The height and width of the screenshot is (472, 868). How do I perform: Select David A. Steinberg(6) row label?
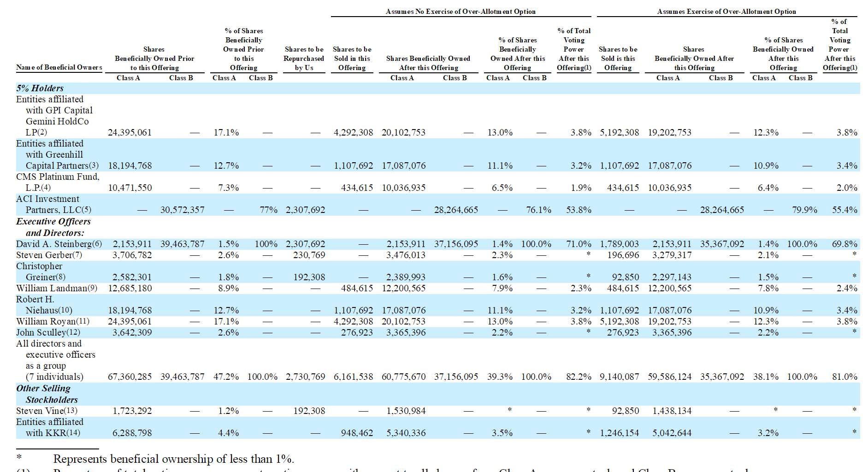tap(59, 244)
